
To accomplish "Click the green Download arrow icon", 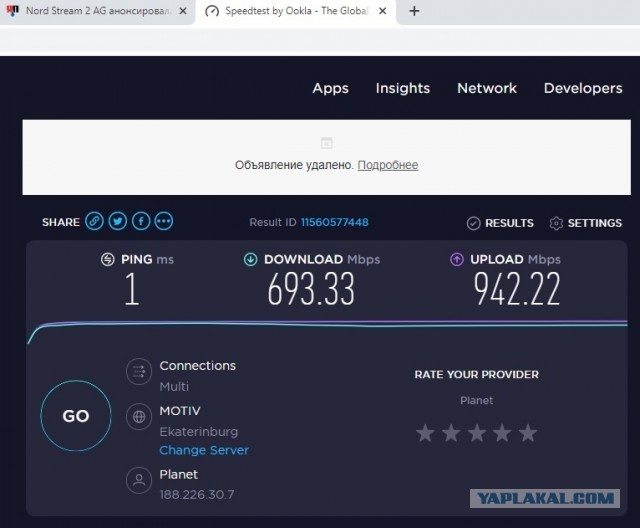I will coord(251,259).
